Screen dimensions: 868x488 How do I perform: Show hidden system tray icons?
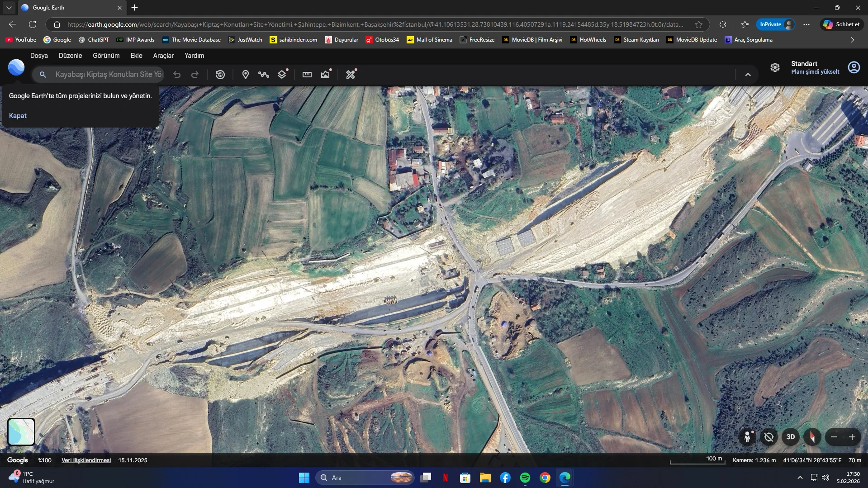click(800, 478)
